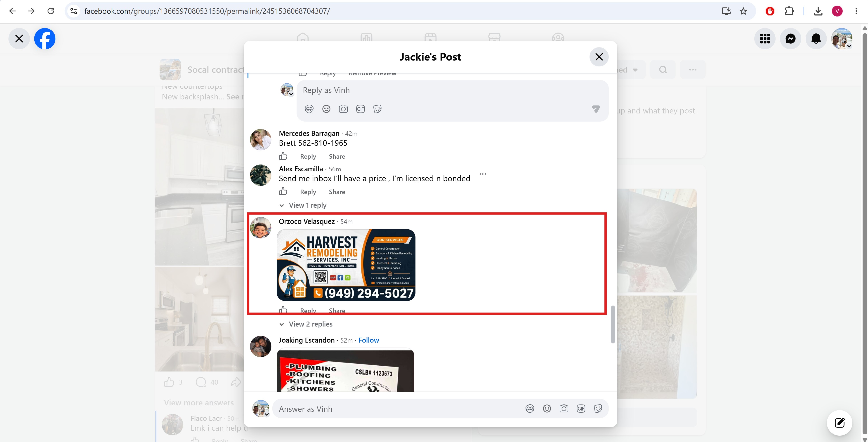
Task: Click the Reply as Vinh text field
Action: (452, 90)
